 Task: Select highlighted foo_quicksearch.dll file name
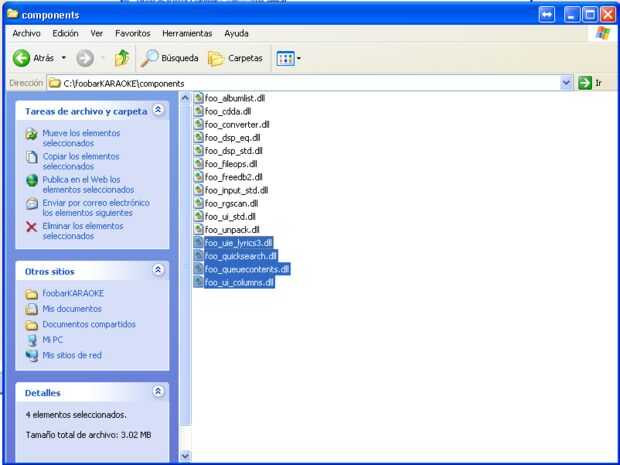click(240, 256)
